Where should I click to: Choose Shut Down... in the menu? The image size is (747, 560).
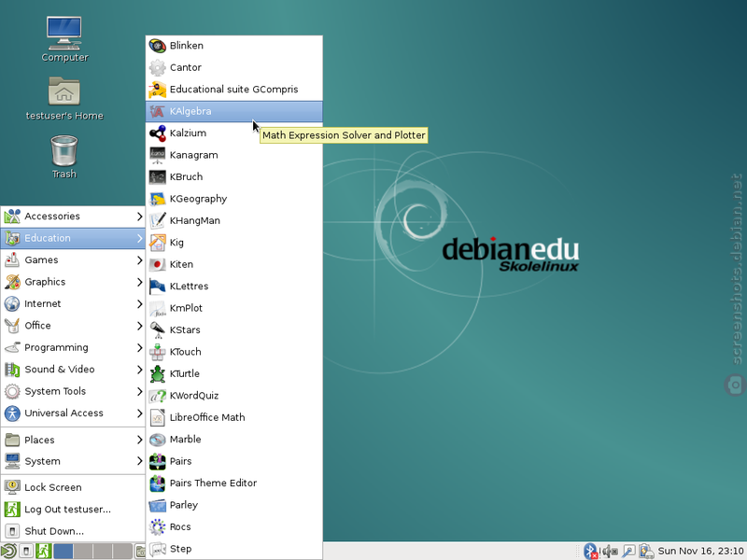click(73, 532)
